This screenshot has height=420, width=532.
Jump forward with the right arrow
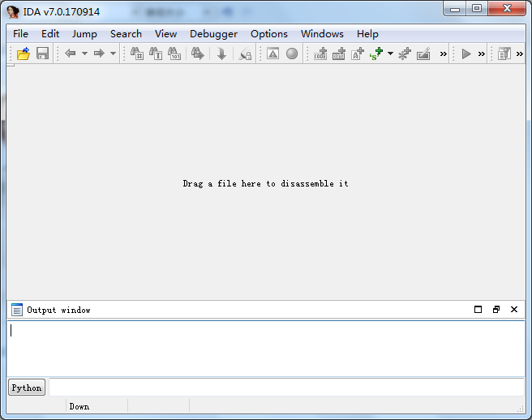[x=99, y=54]
